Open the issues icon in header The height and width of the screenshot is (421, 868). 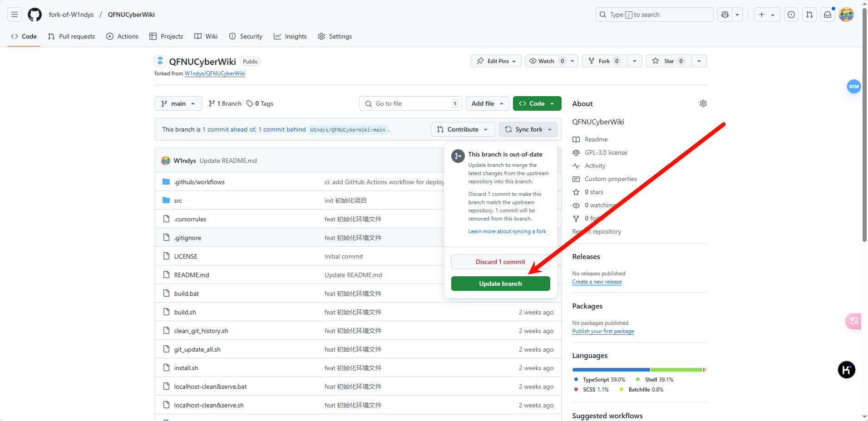[x=791, y=15]
